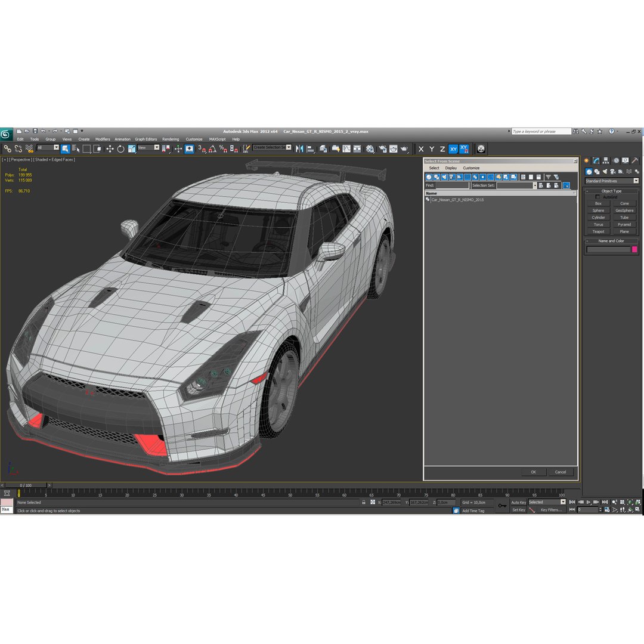Toggle XY plane axis constraint
Image resolution: width=644 pixels, height=644 pixels.
[x=453, y=149]
